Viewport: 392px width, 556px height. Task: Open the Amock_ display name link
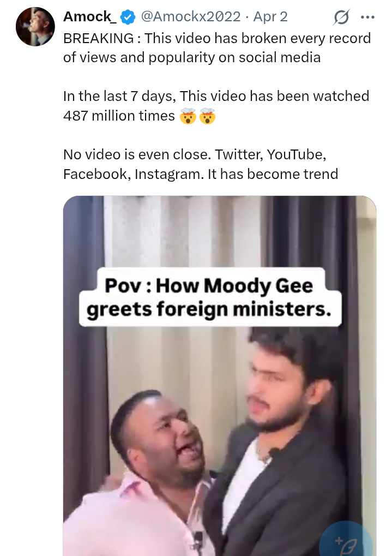pos(89,17)
